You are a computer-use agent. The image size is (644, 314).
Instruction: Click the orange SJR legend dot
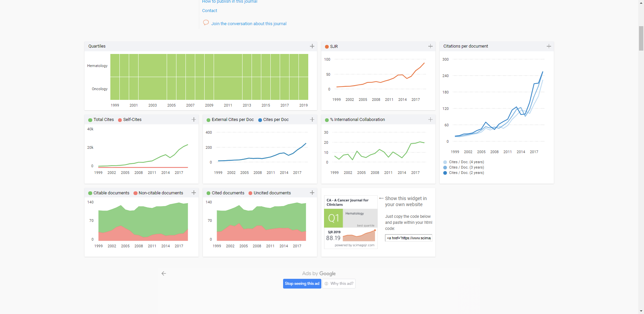point(327,47)
